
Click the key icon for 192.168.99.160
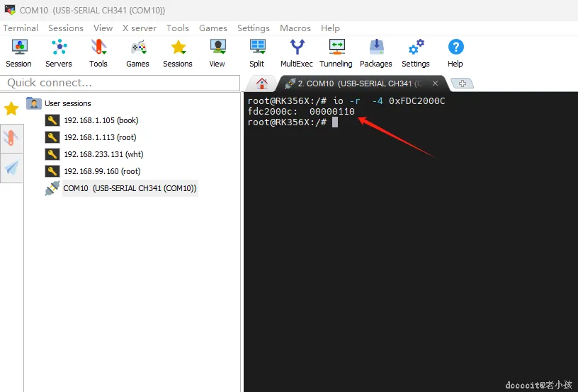click(52, 171)
